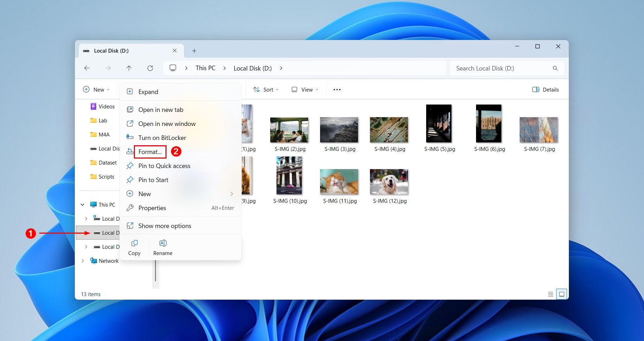This screenshot has height=341, width=644.
Task: Open the View dropdown
Action: pos(305,89)
